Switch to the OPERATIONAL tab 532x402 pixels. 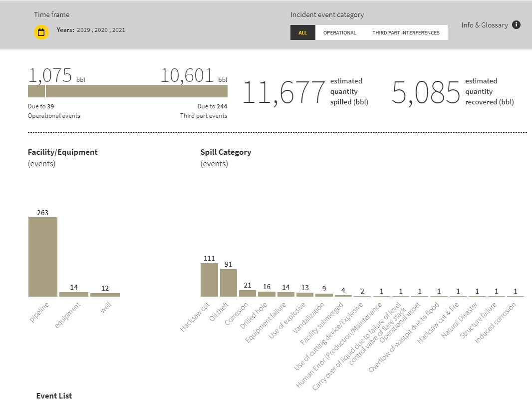coord(340,32)
